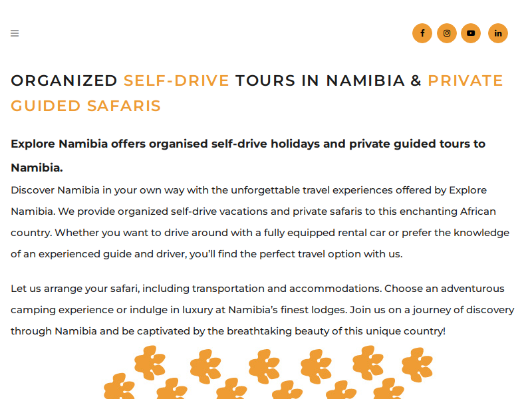The image size is (532, 399).
Task: Visit the Facebook page via social icon
Action: pos(422,33)
